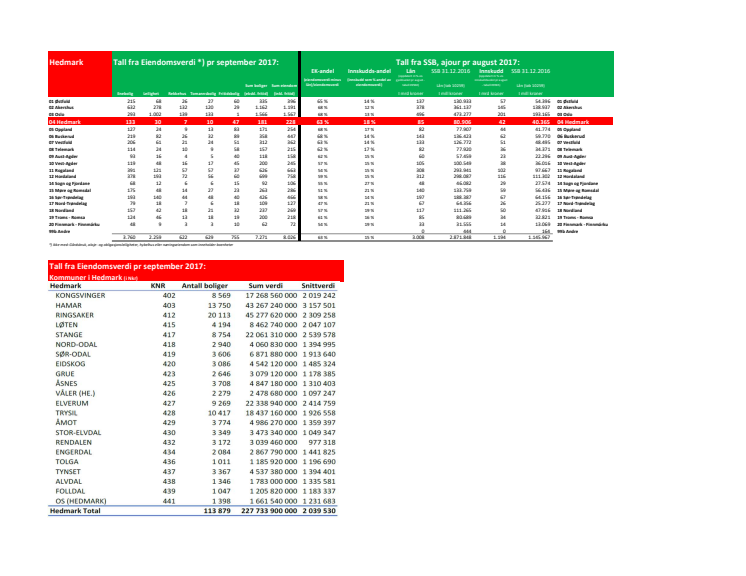Click the 'Antall boliger' column header
Viewport: 746px width, 576px height.
[x=205, y=286]
